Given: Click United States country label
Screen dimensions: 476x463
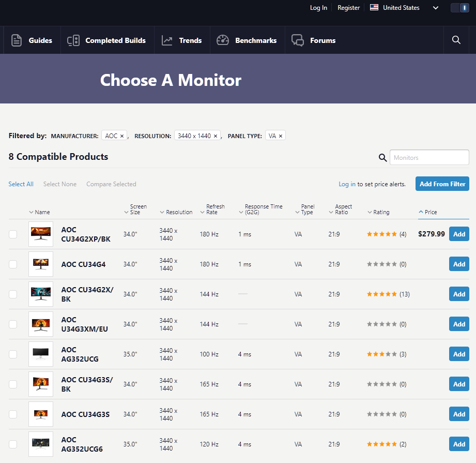Looking at the screenshot, I should (401, 8).
